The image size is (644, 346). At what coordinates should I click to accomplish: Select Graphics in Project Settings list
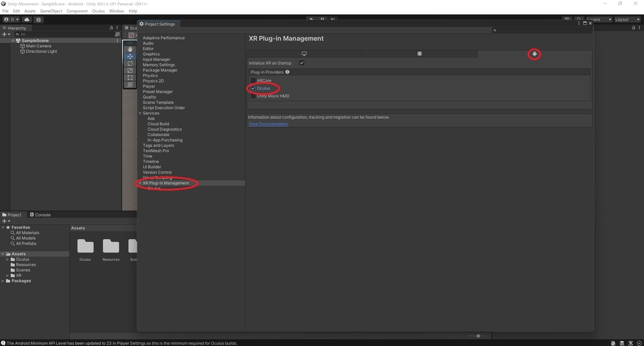pos(151,54)
